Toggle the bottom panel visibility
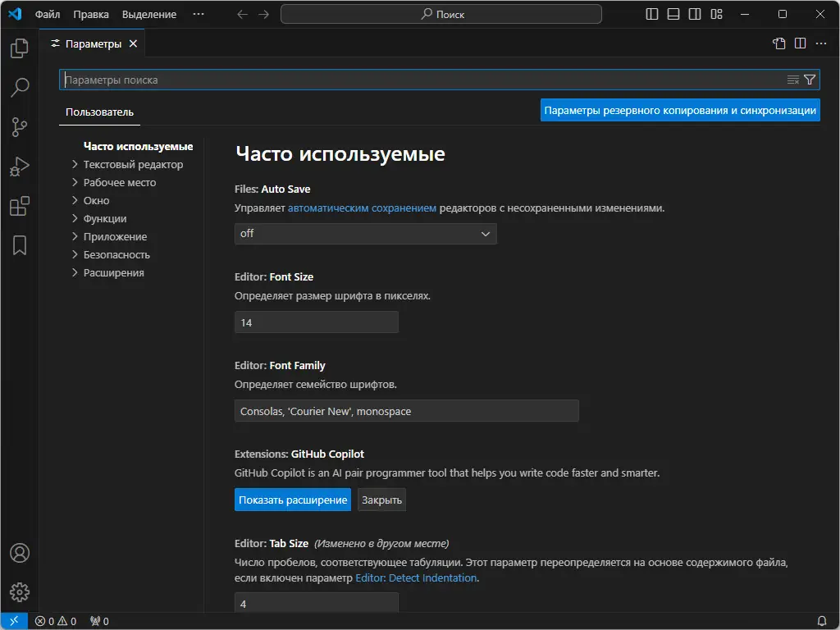The image size is (840, 630). click(x=673, y=14)
